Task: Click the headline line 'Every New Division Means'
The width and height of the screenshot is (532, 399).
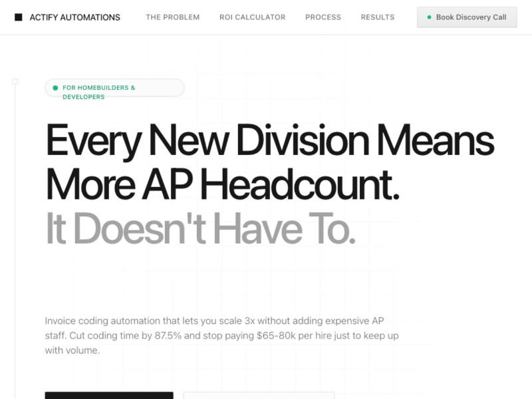Action: (x=269, y=141)
